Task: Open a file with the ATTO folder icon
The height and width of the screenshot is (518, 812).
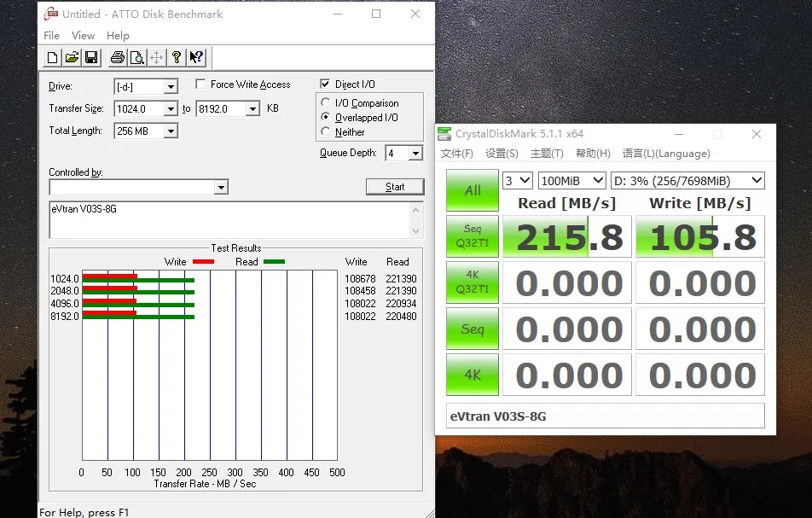Action: [72, 57]
